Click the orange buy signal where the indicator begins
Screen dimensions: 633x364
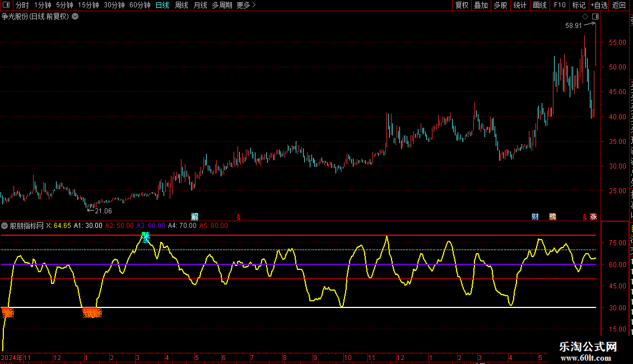8,312
